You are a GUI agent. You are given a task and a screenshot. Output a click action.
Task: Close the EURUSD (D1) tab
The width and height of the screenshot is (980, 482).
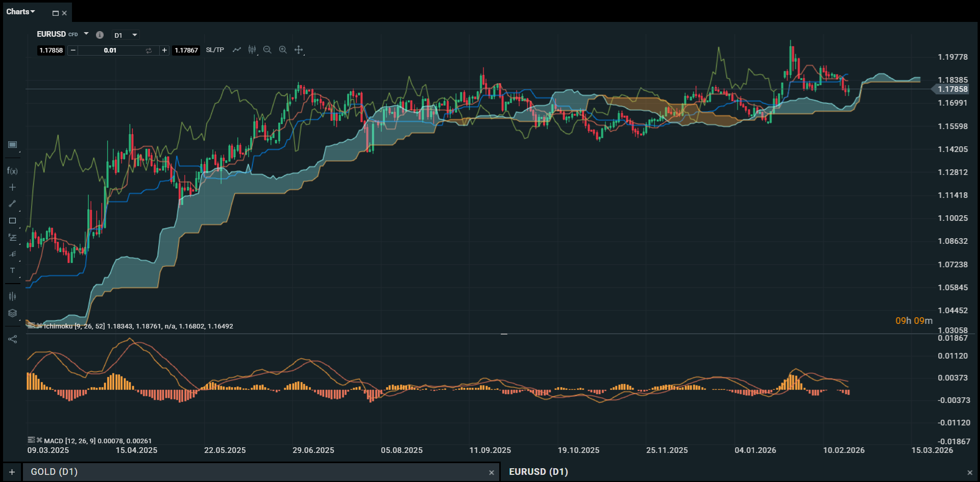(x=970, y=472)
